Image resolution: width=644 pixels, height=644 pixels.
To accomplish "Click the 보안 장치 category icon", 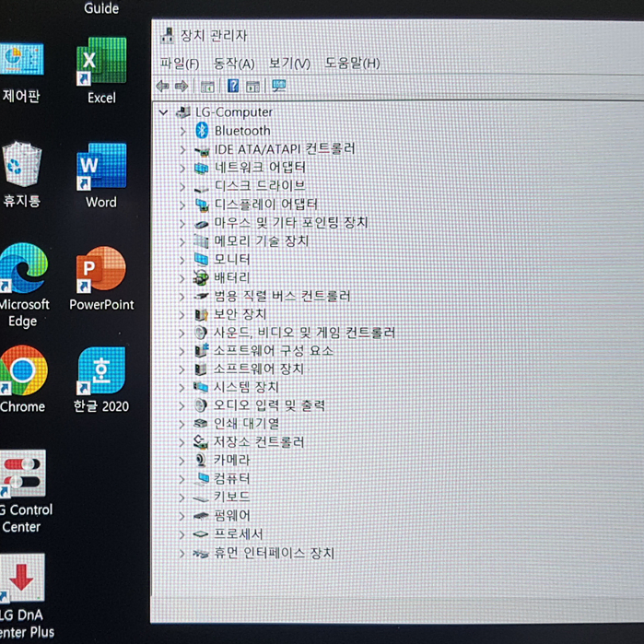I will 201,315.
